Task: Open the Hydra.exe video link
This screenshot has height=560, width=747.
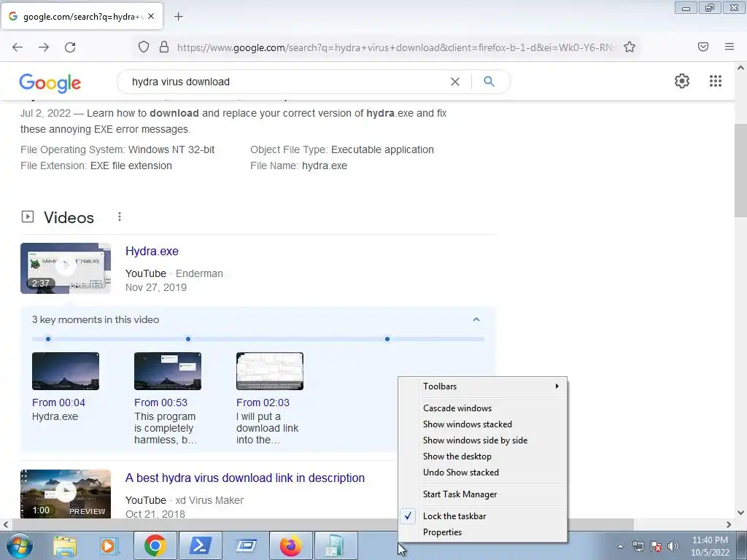Action: [152, 251]
